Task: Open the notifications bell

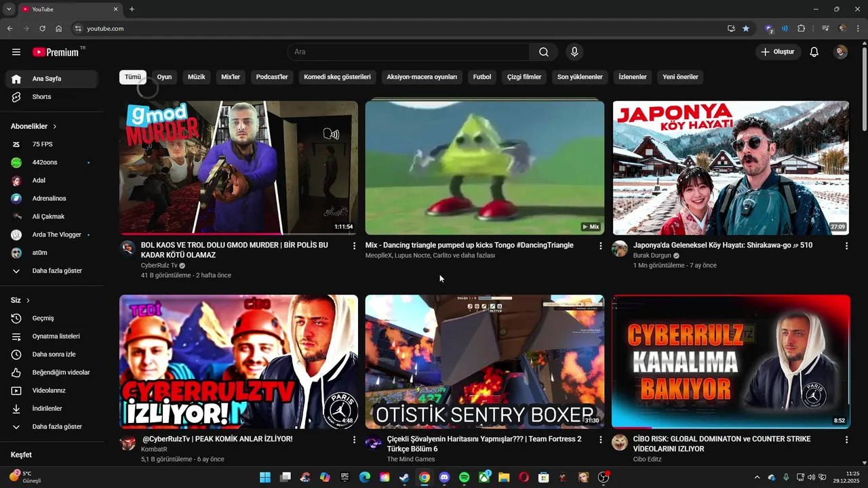Action: [x=814, y=52]
